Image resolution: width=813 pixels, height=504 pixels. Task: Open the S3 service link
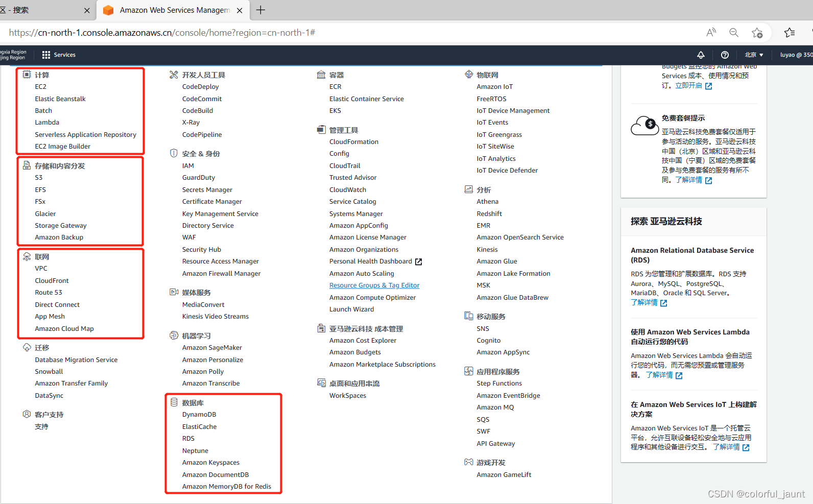pyautogui.click(x=39, y=178)
